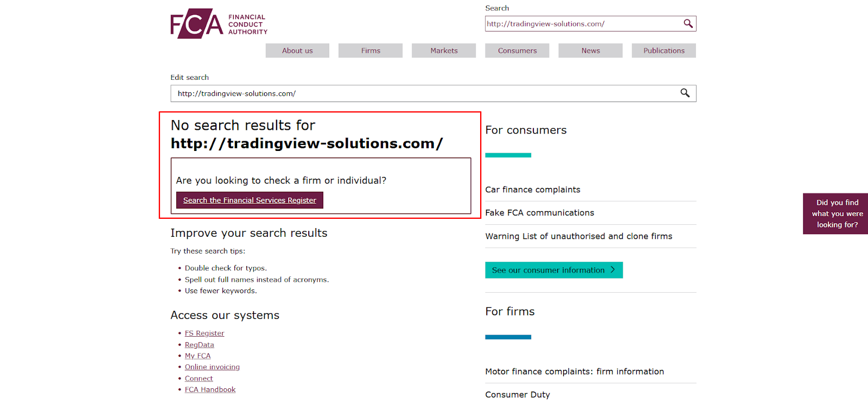
Task: Click the FCA logo in header
Action: coord(218,24)
